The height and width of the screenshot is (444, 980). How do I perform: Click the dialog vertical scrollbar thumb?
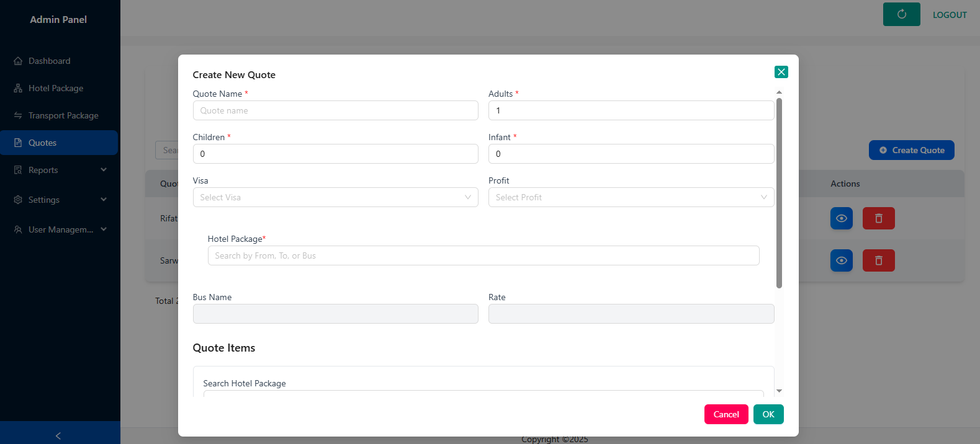[779, 192]
